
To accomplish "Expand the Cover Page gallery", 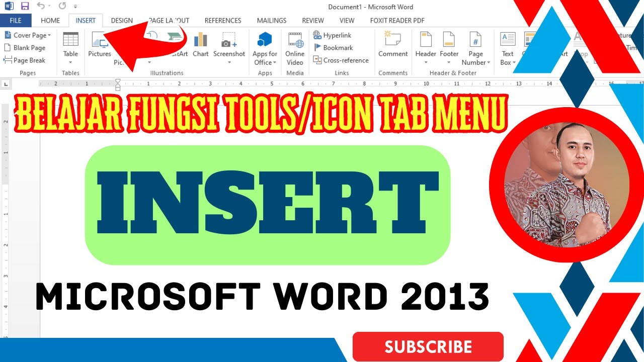I will pyautogui.click(x=28, y=35).
